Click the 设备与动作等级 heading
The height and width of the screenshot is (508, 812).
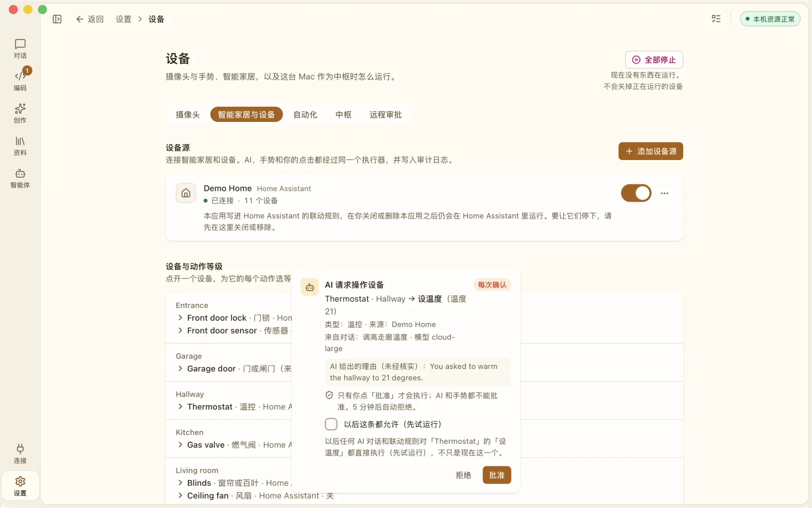click(x=194, y=266)
